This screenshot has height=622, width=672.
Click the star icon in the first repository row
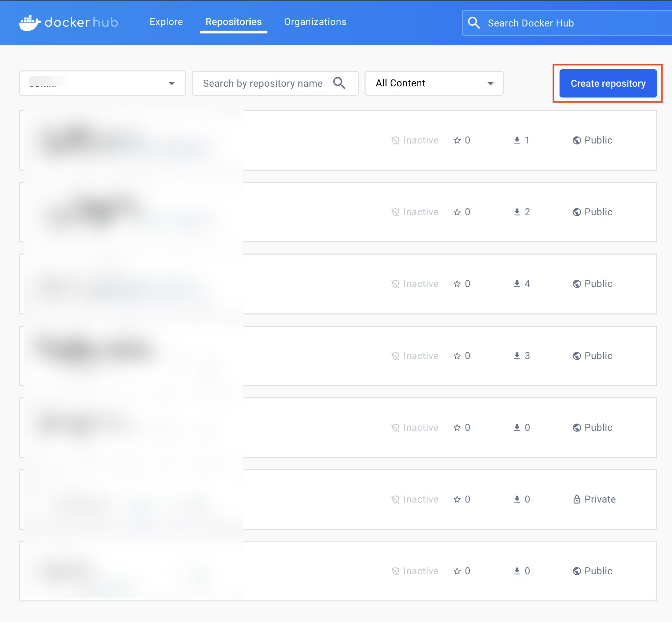click(457, 140)
